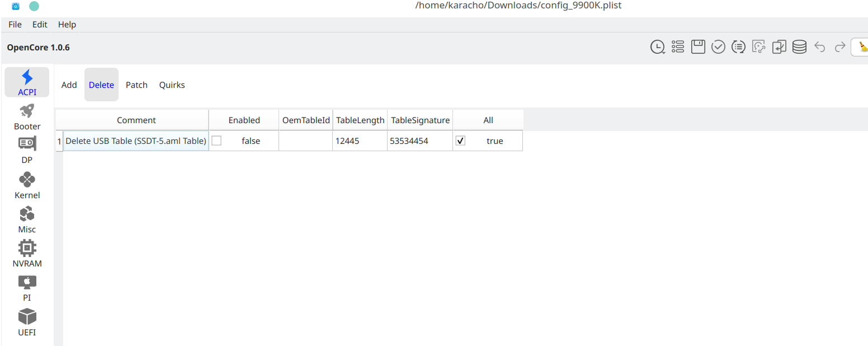Select the TableSignature cell '53534454'

[420, 141]
